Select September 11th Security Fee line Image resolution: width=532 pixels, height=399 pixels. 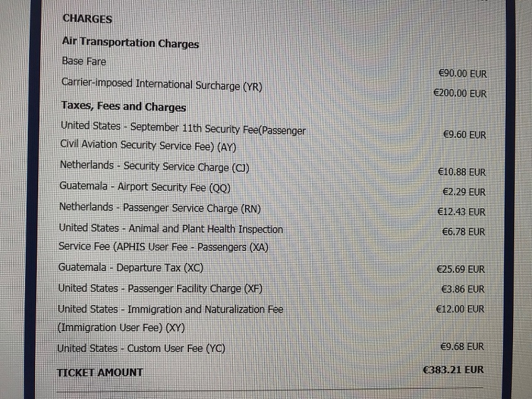(x=183, y=137)
